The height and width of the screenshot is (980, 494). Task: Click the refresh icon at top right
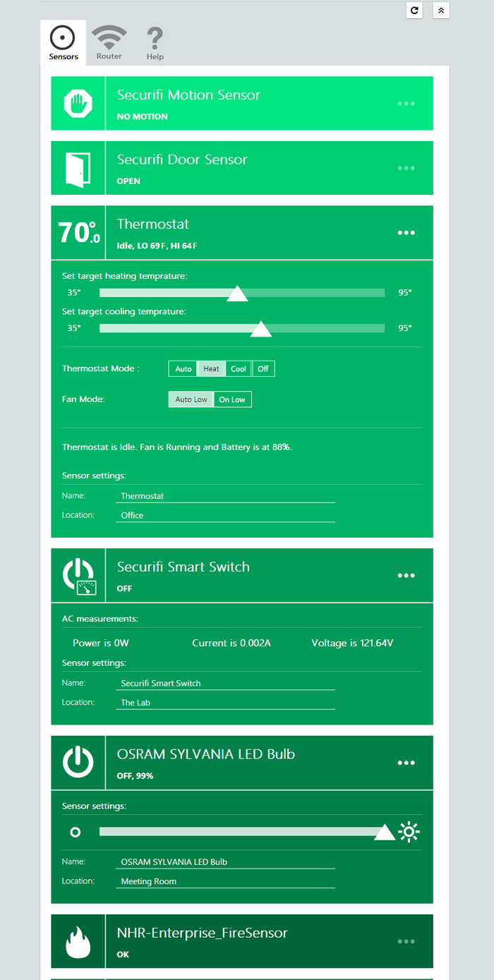pyautogui.click(x=414, y=10)
